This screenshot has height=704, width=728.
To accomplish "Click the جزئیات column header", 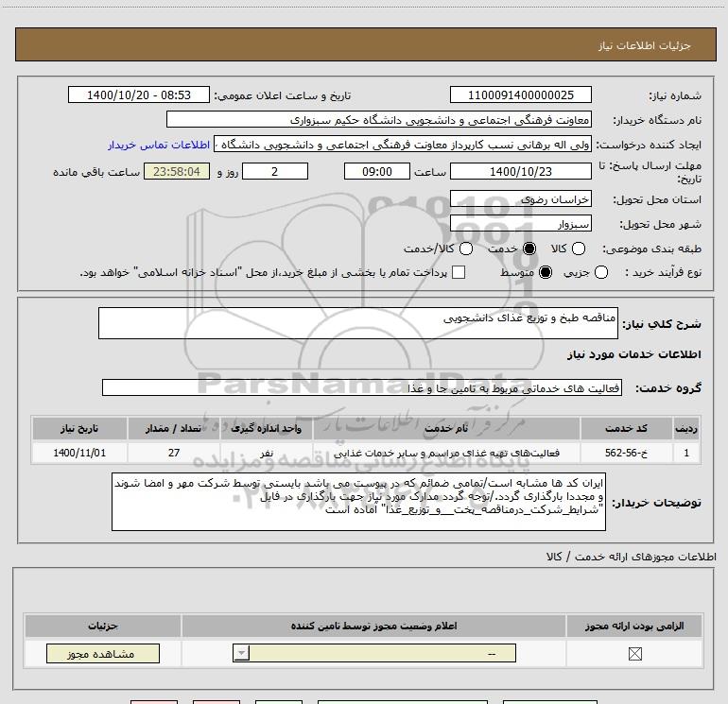I will 103,626.
